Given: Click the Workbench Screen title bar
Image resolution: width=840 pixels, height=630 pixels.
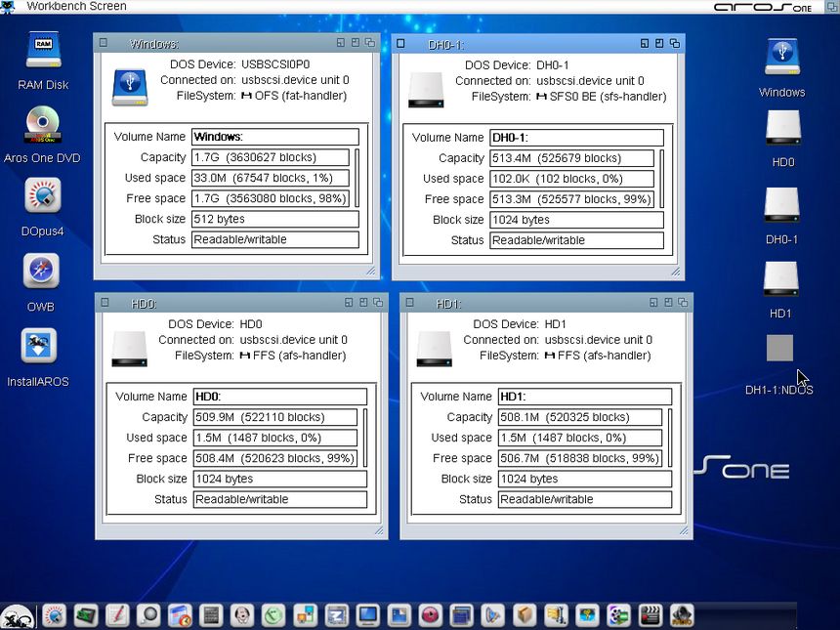Looking at the screenshot, I should click(x=293, y=7).
